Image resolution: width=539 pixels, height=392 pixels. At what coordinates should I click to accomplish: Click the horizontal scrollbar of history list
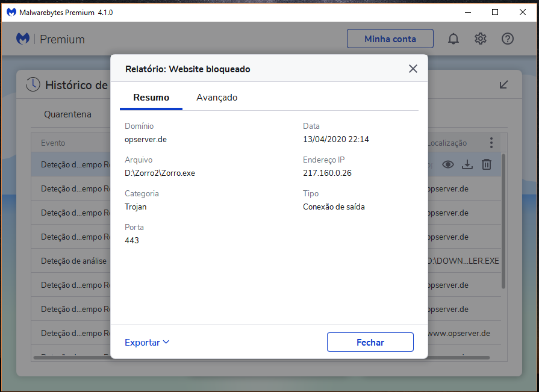(261, 358)
